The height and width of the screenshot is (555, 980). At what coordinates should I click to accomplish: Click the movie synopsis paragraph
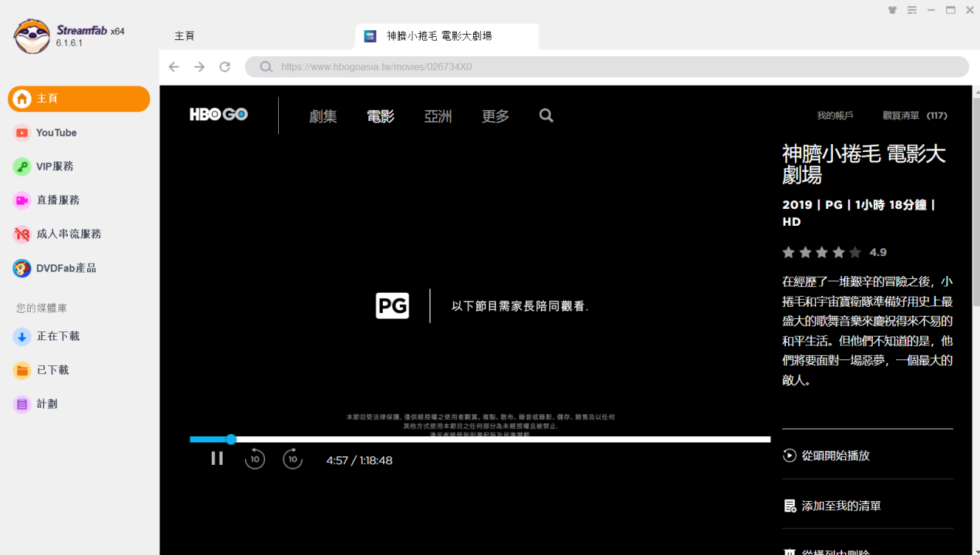coord(868,331)
